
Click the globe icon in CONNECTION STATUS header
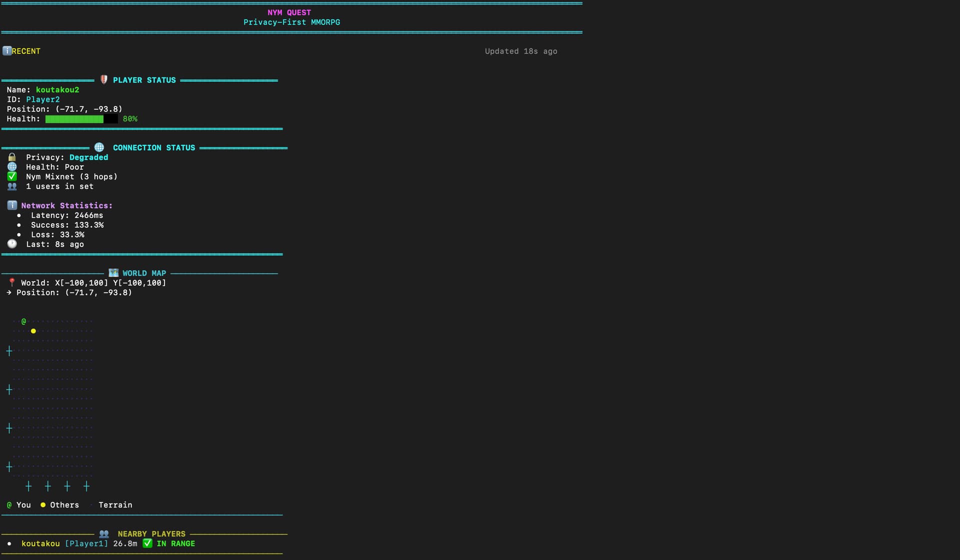(x=99, y=147)
